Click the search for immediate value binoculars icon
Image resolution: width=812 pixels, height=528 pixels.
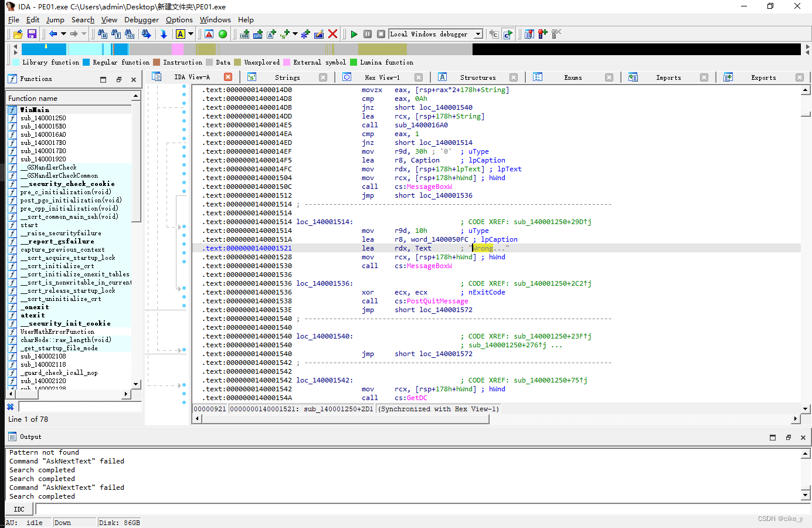[102, 34]
